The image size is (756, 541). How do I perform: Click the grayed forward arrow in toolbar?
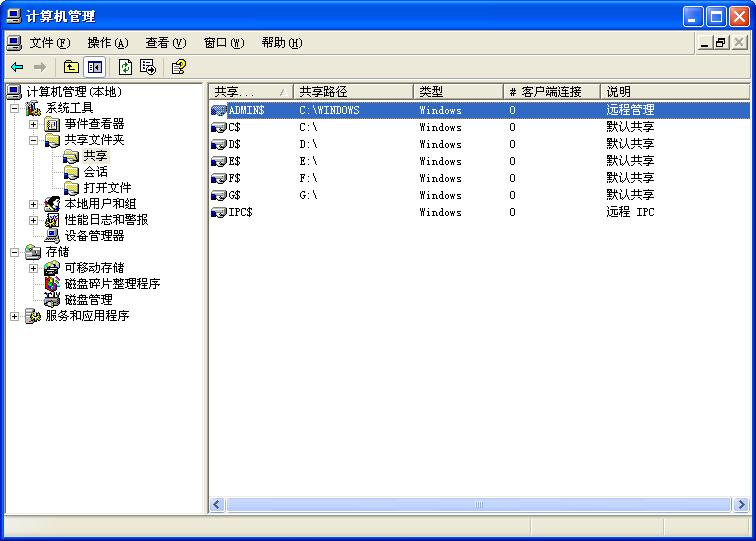tap(40, 67)
